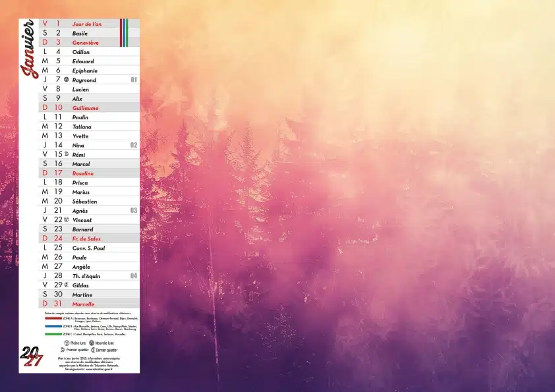This screenshot has width=555, height=392.
Task: Click the Pleine lune legend icon
Action: 67,343
